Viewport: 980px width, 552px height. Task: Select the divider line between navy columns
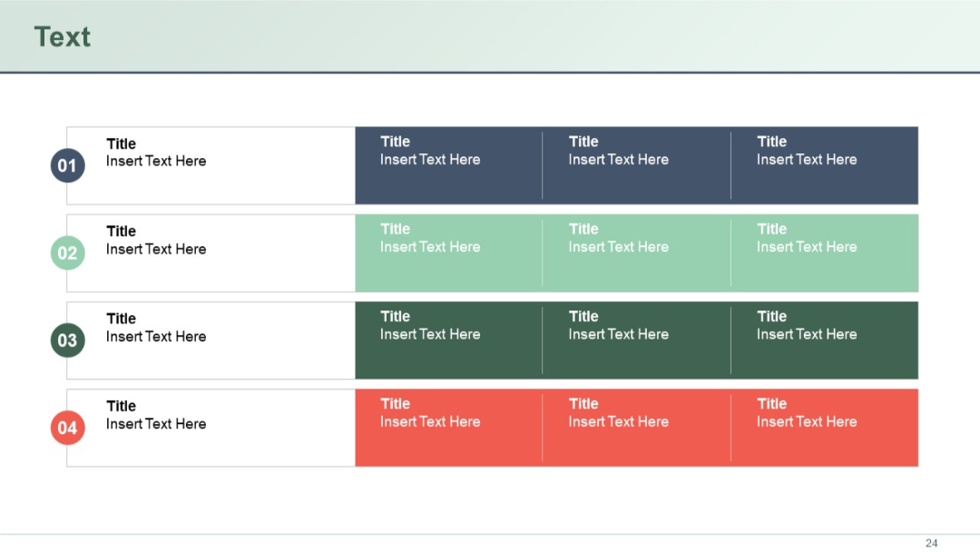(x=542, y=165)
